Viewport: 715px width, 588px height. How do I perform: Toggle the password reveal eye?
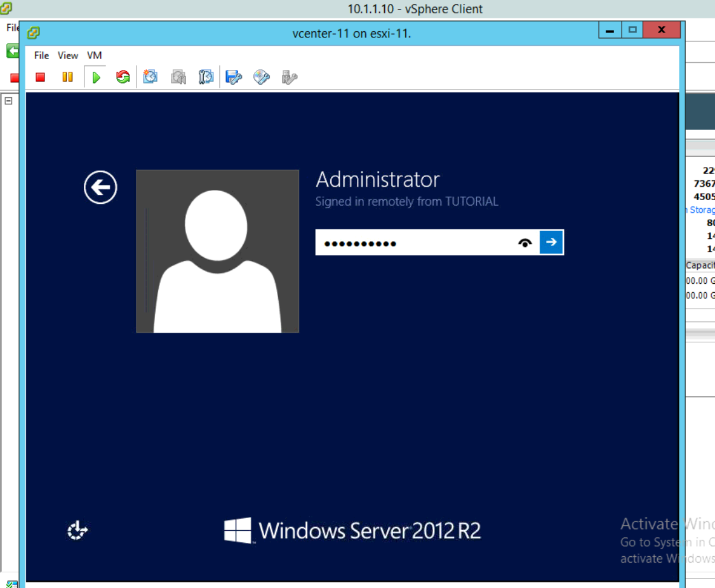pyautogui.click(x=525, y=243)
